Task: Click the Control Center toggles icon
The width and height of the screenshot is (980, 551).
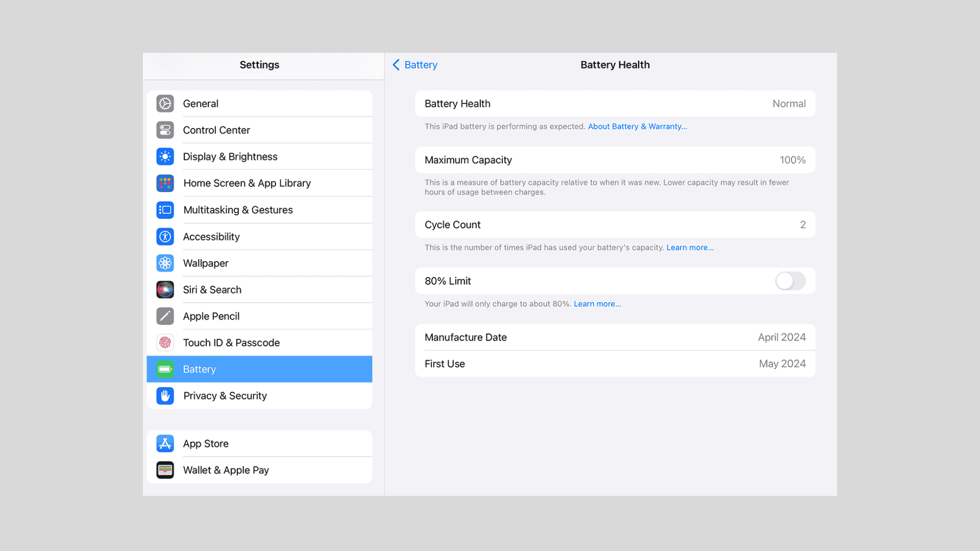Action: pos(165,130)
